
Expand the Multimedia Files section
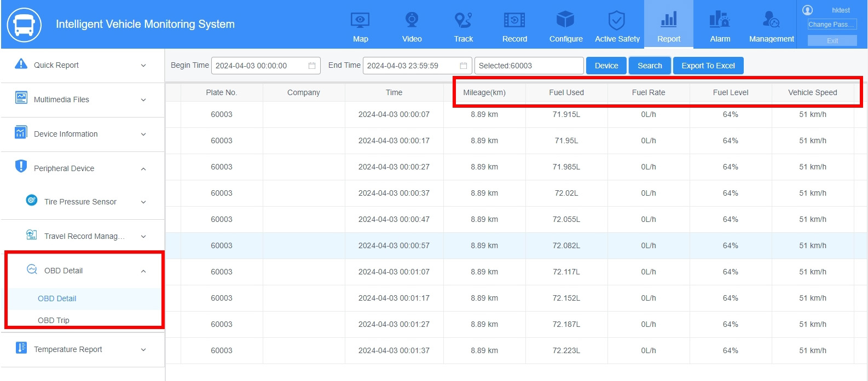[143, 100]
